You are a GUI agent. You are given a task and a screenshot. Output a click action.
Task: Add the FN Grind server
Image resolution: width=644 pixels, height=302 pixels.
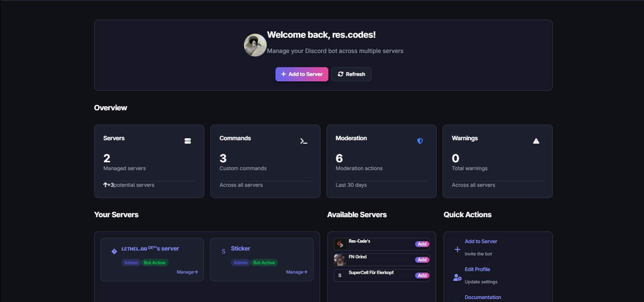422,259
